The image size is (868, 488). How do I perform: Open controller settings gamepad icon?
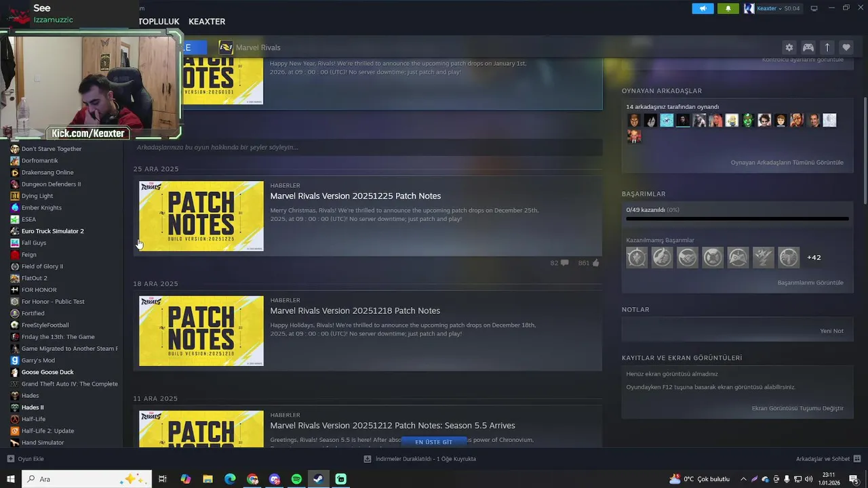pyautogui.click(x=808, y=47)
